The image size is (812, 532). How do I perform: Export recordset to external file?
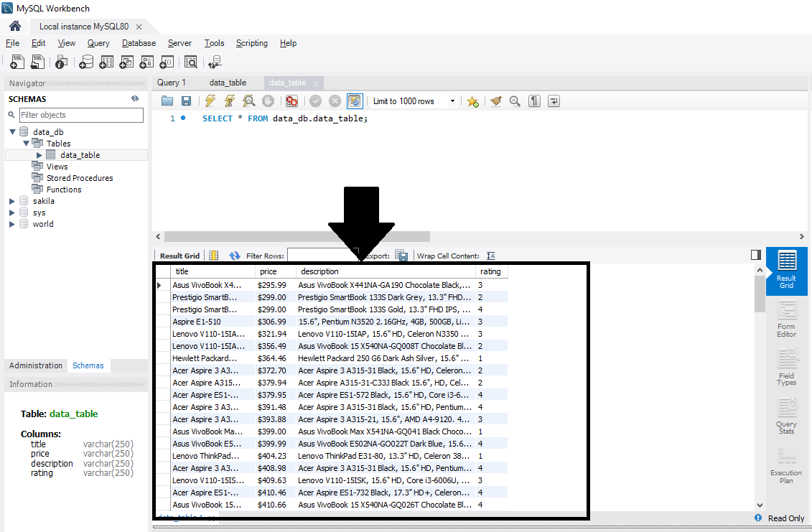pyautogui.click(x=402, y=256)
